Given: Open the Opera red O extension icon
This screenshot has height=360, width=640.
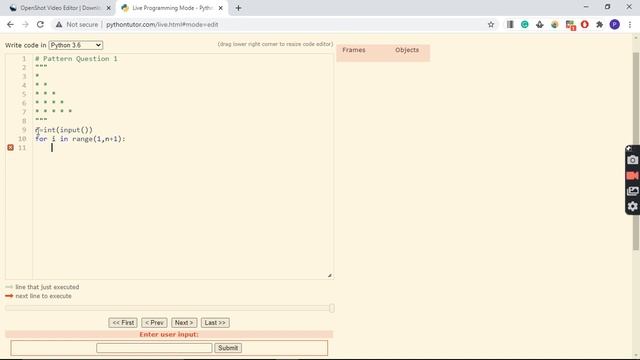Looking at the screenshot, I should (x=584, y=24).
